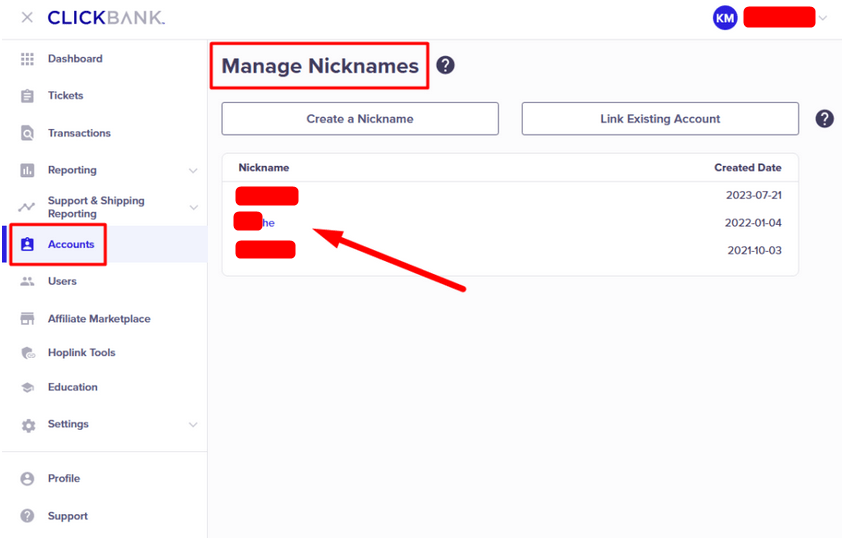Click the Education graduation cap icon
Image resolution: width=845 pixels, height=540 pixels.
(x=27, y=387)
